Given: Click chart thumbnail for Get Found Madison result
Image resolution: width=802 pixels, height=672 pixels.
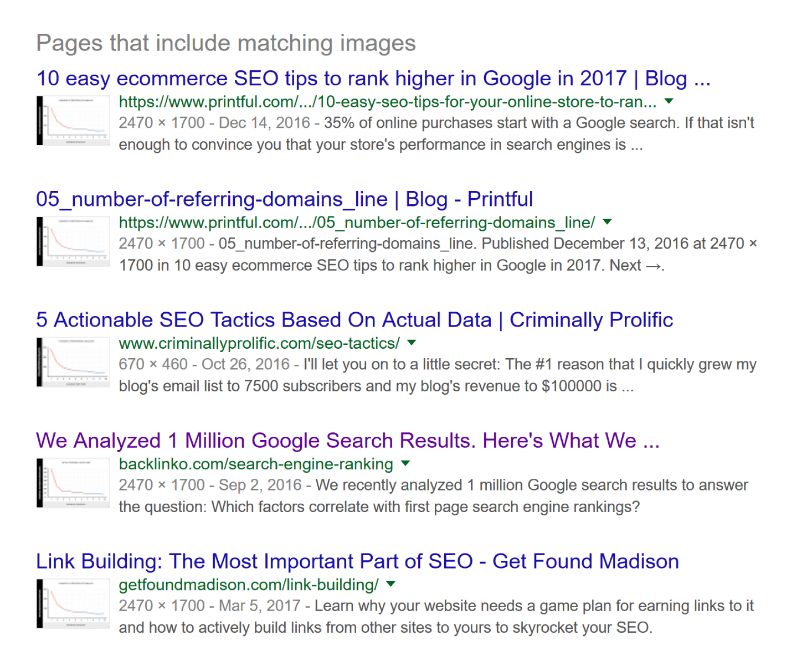Looking at the screenshot, I should click(73, 603).
